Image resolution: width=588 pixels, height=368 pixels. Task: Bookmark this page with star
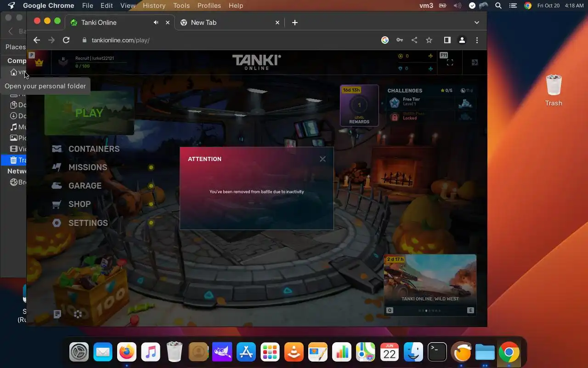[x=429, y=40]
